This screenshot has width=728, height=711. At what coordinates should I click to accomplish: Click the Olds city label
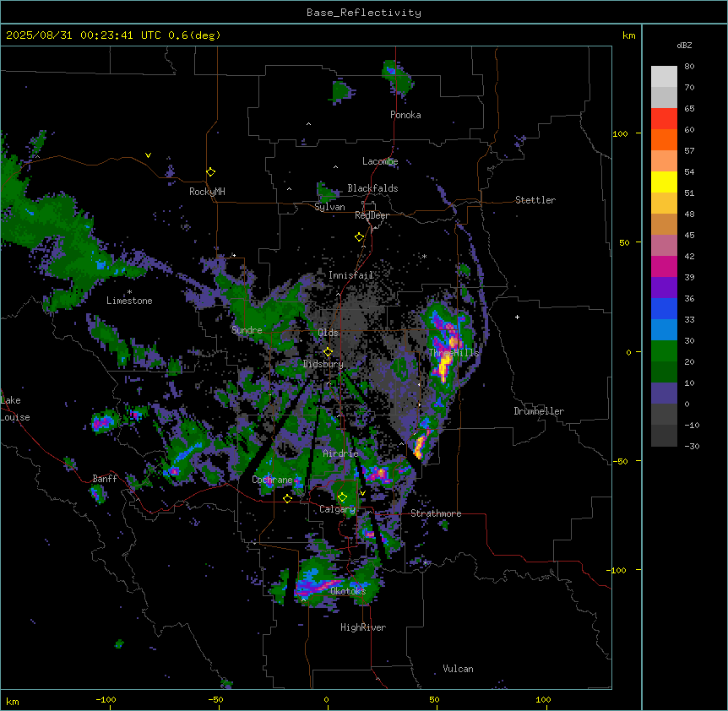(328, 333)
